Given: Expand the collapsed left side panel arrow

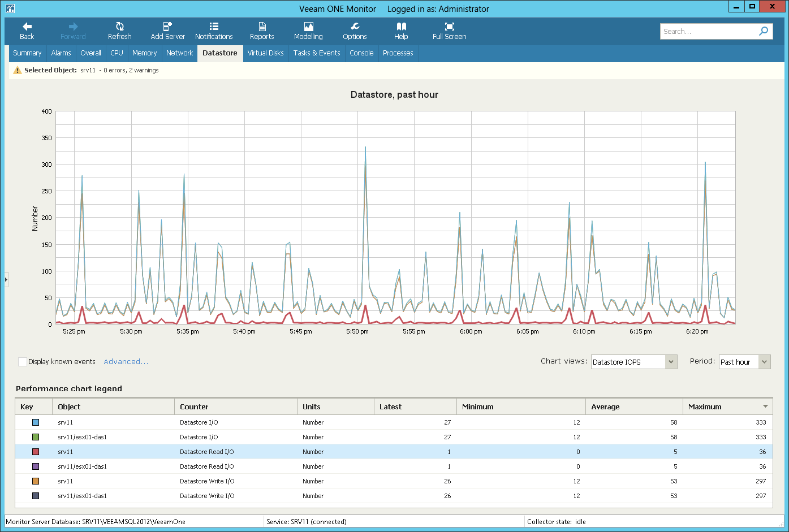Looking at the screenshot, I should (6, 279).
